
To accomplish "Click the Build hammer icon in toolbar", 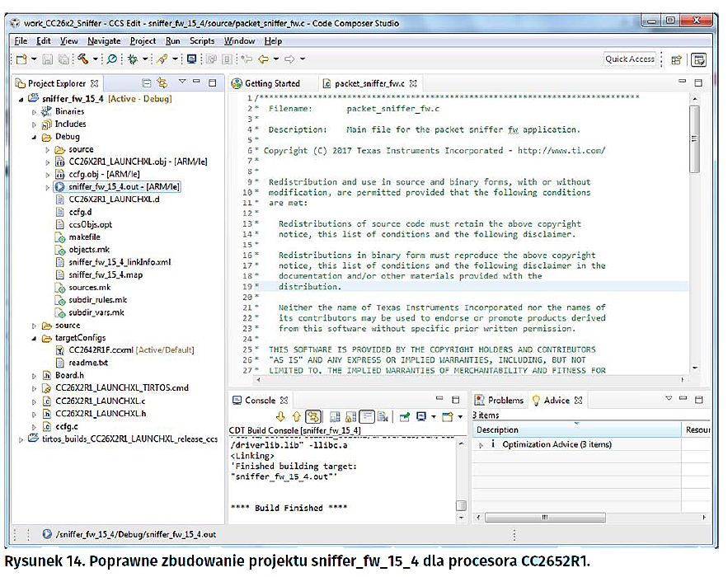I will [82, 59].
